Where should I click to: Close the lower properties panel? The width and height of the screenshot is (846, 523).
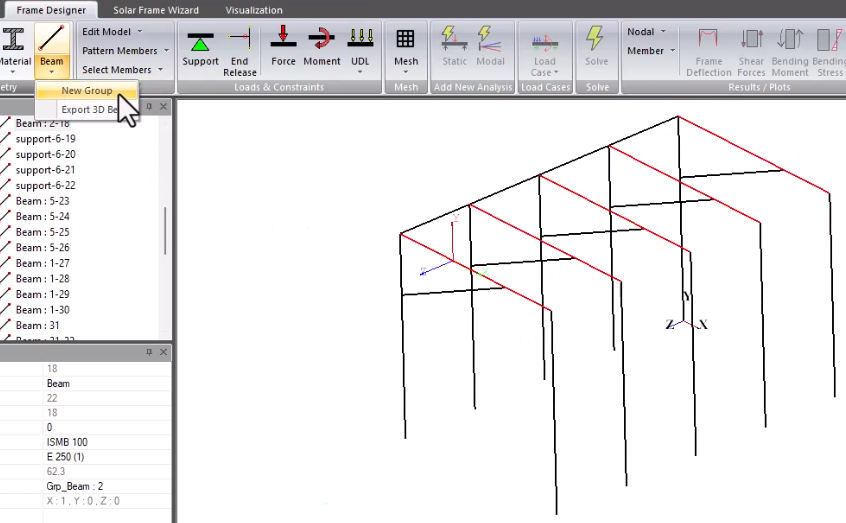point(163,352)
